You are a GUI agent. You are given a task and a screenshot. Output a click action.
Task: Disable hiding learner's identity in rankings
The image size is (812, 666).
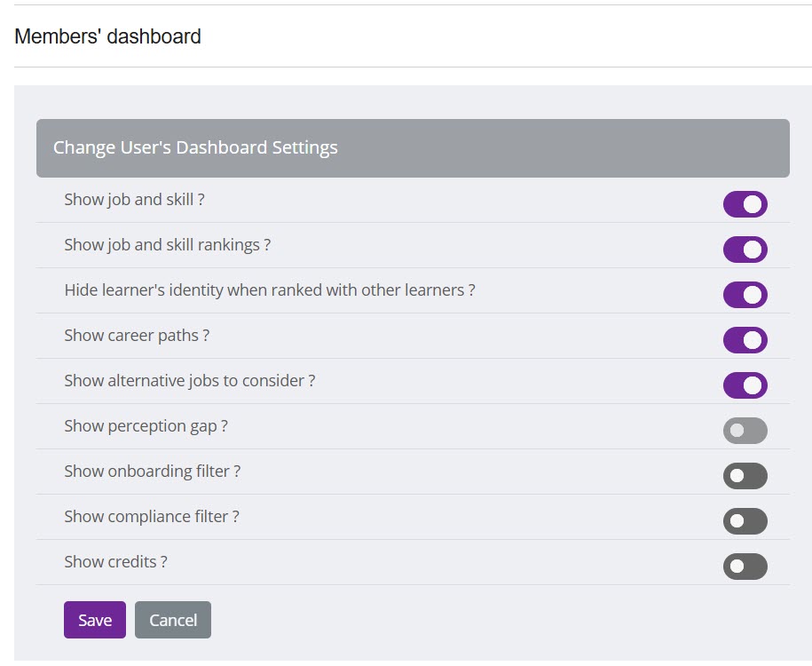[745, 295]
